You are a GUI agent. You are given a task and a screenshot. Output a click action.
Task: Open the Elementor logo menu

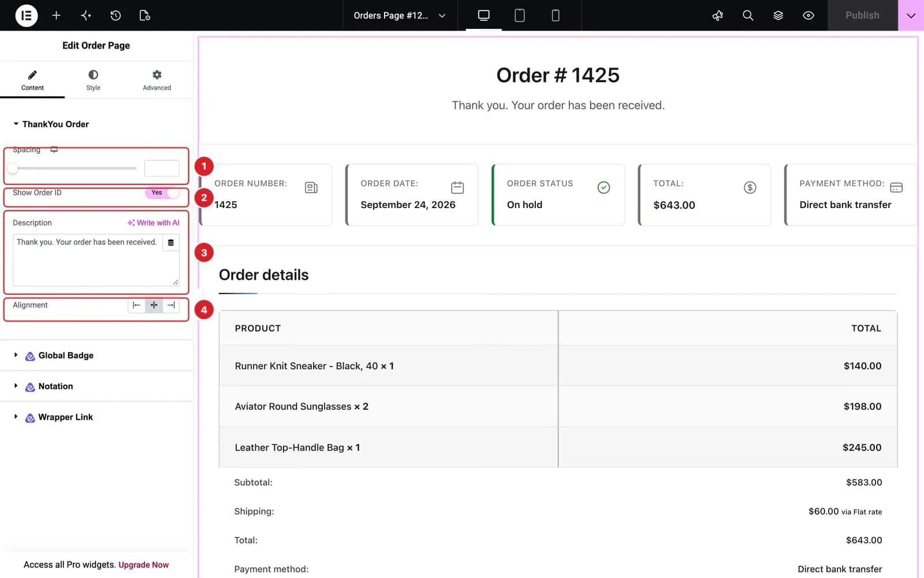(x=27, y=16)
